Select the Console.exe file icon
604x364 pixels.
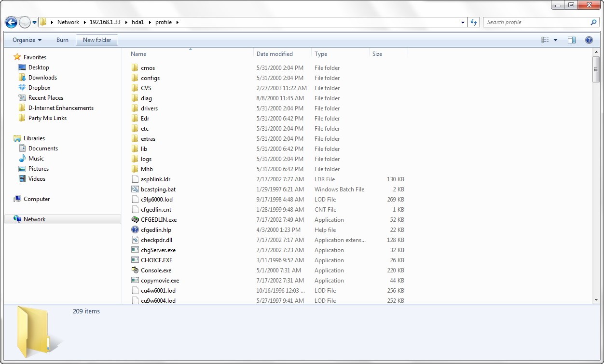[x=135, y=270]
